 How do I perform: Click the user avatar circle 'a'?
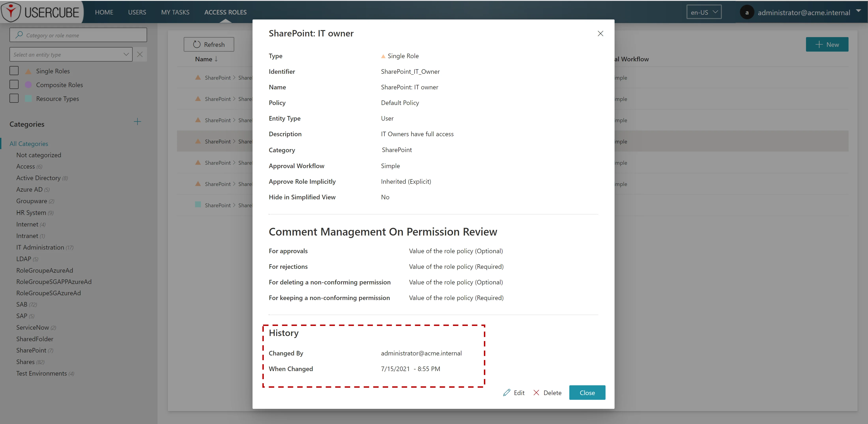(747, 12)
